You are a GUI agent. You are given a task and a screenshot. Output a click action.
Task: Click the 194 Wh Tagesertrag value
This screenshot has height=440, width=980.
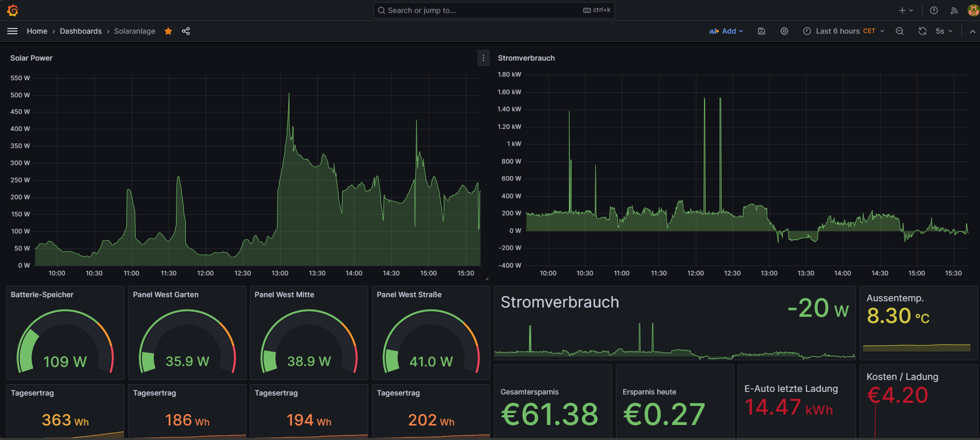[x=309, y=420]
